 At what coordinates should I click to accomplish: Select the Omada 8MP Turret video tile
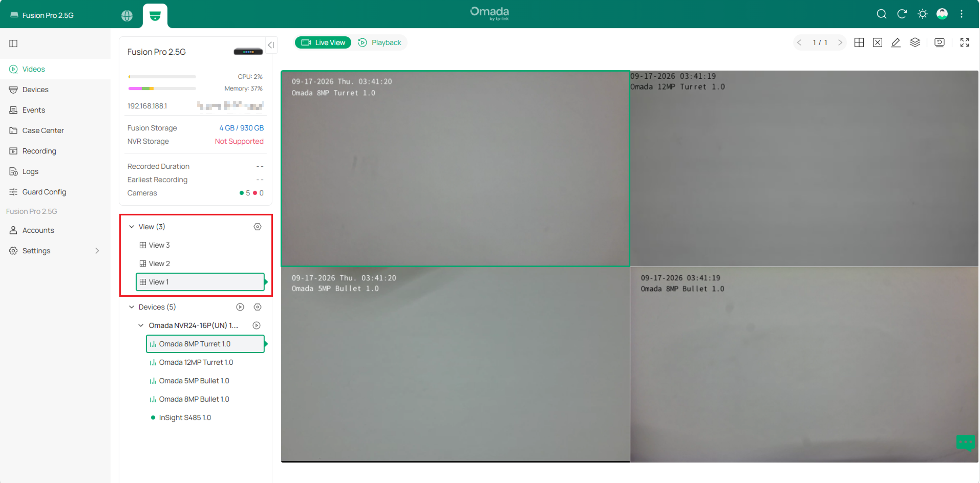click(455, 169)
